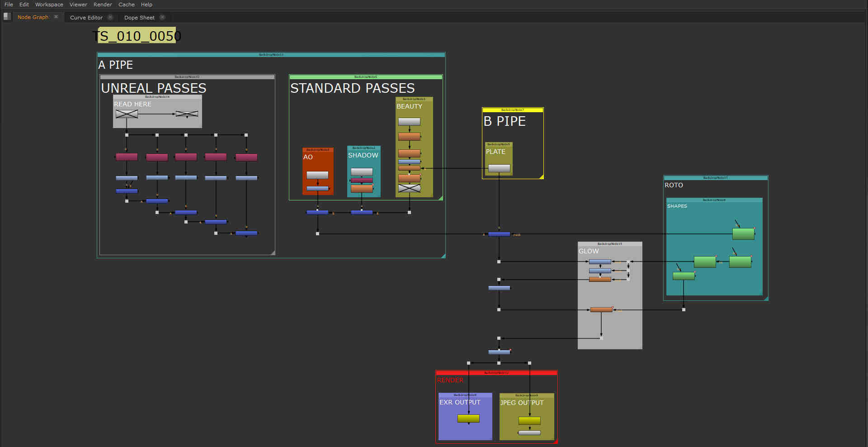Viewport: 868px width, 447px height.
Task: Close the Curve Editor tab
Action: [110, 17]
